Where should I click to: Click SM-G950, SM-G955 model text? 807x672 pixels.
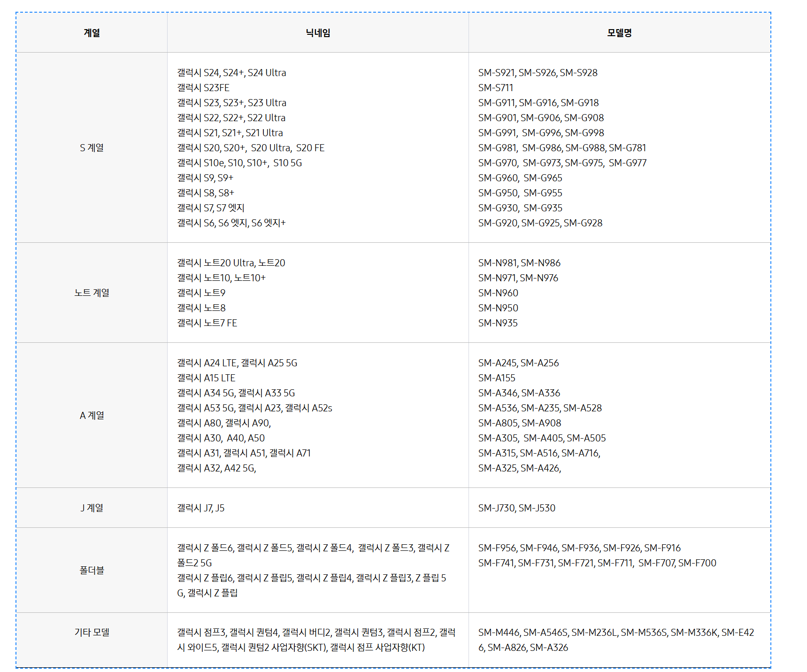pyautogui.click(x=520, y=193)
